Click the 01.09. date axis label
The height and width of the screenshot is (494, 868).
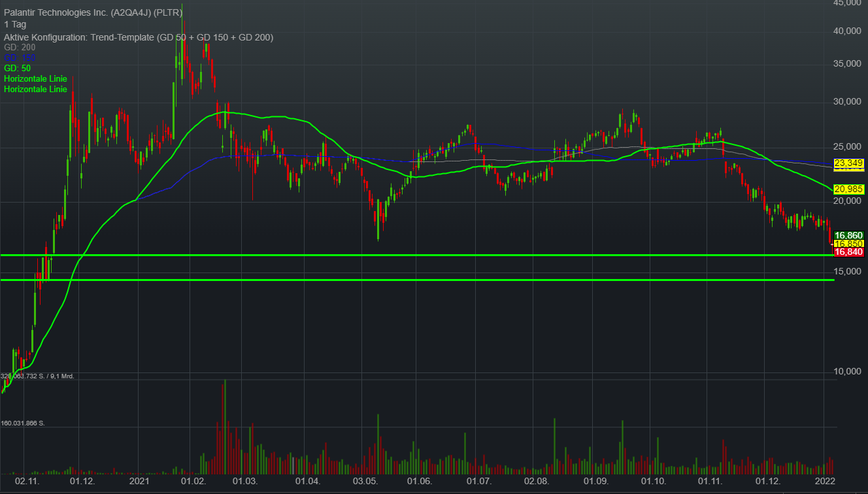pyautogui.click(x=595, y=481)
